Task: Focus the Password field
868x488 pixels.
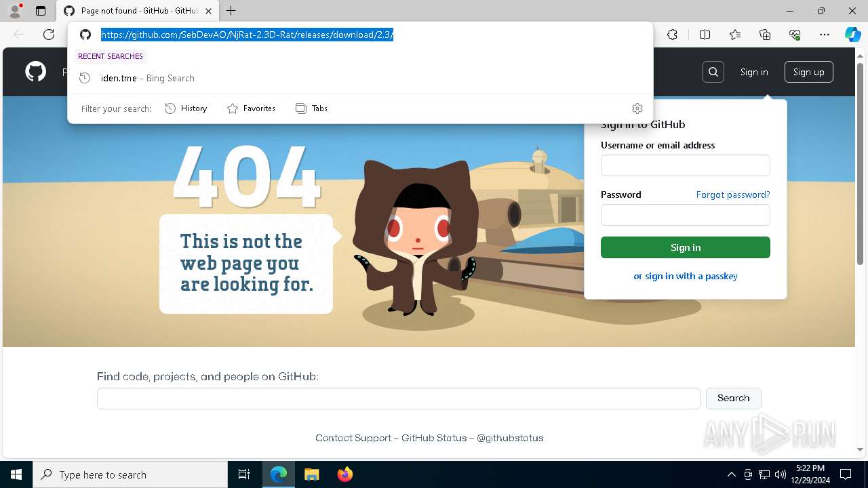Action: (x=686, y=215)
